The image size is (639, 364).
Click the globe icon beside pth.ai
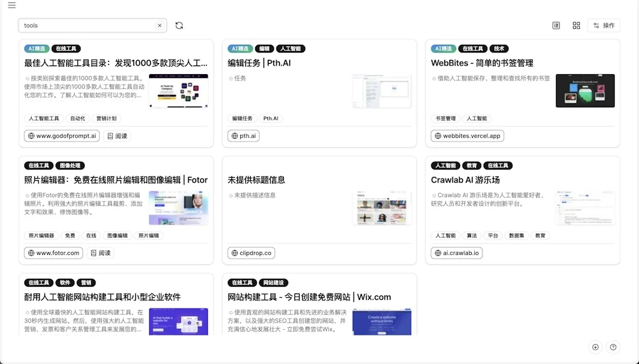(x=233, y=135)
